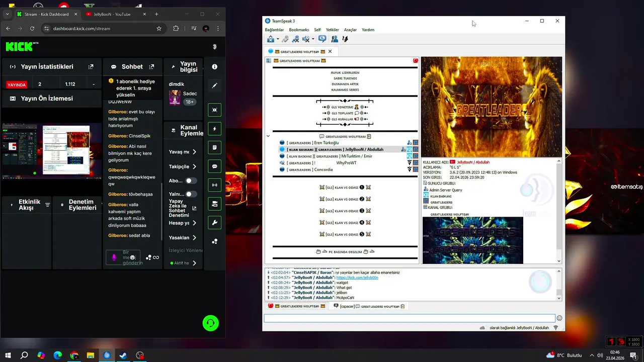This screenshot has width=644, height=362.
Task: Open the emoji smiley picker in TeamSpeak
Action: [559, 318]
